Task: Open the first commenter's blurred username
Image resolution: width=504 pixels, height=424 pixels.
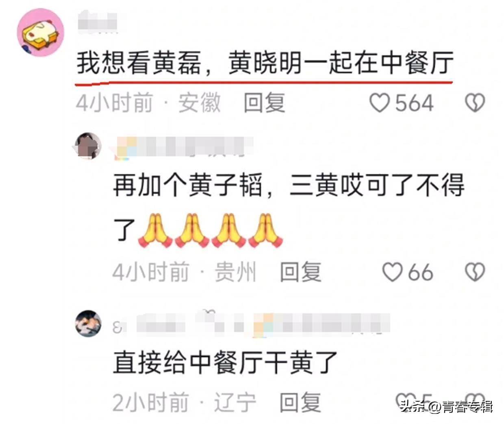Action: (98, 22)
